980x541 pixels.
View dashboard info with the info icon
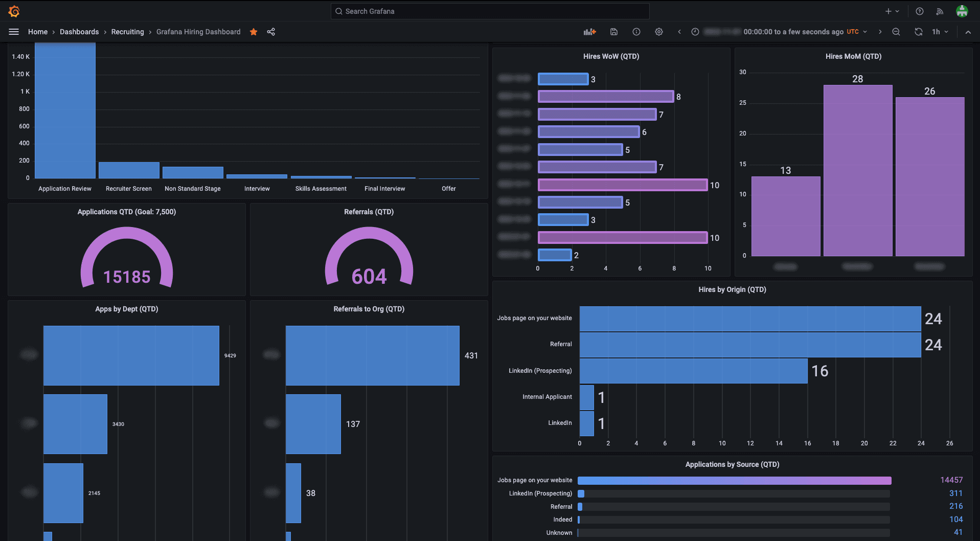[x=636, y=32]
